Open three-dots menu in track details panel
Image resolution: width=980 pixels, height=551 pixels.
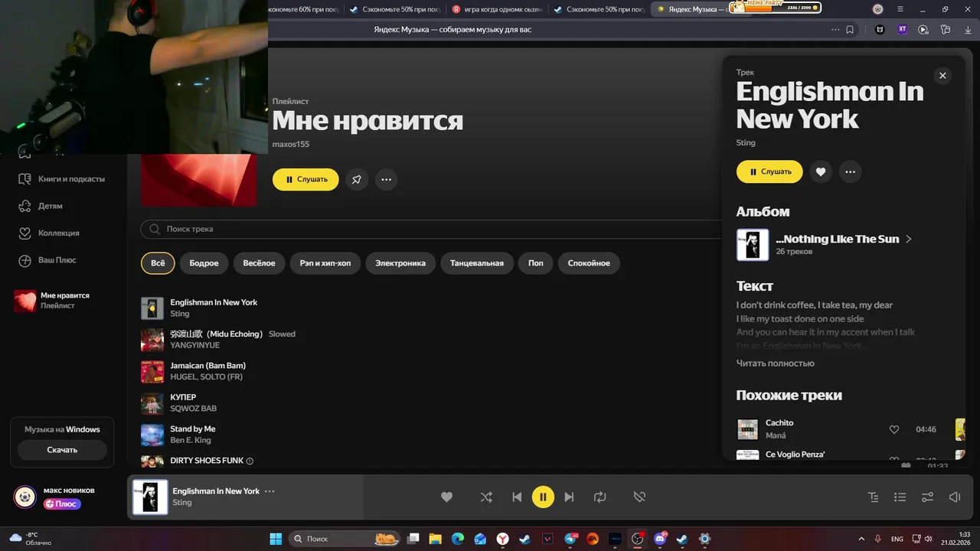[850, 172]
